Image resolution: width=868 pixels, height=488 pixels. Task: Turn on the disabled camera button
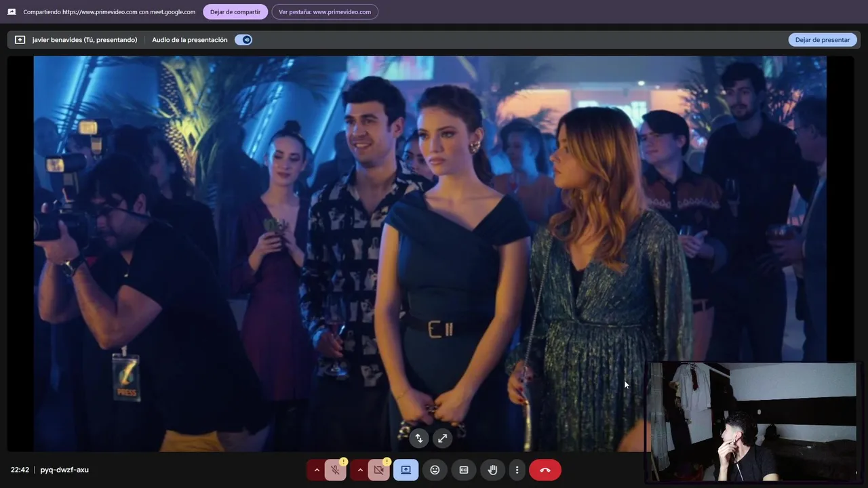pyautogui.click(x=379, y=470)
